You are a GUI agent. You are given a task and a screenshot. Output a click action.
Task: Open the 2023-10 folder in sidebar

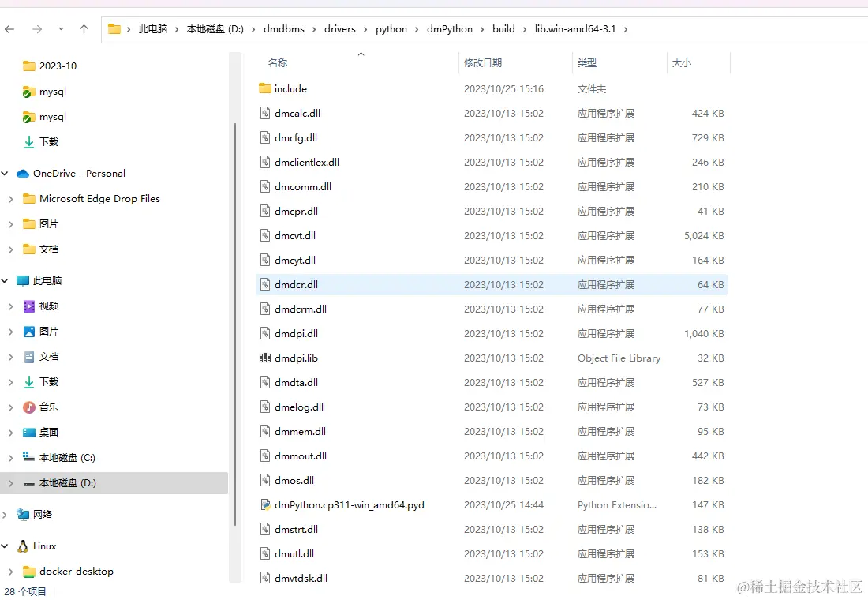pyautogui.click(x=58, y=66)
